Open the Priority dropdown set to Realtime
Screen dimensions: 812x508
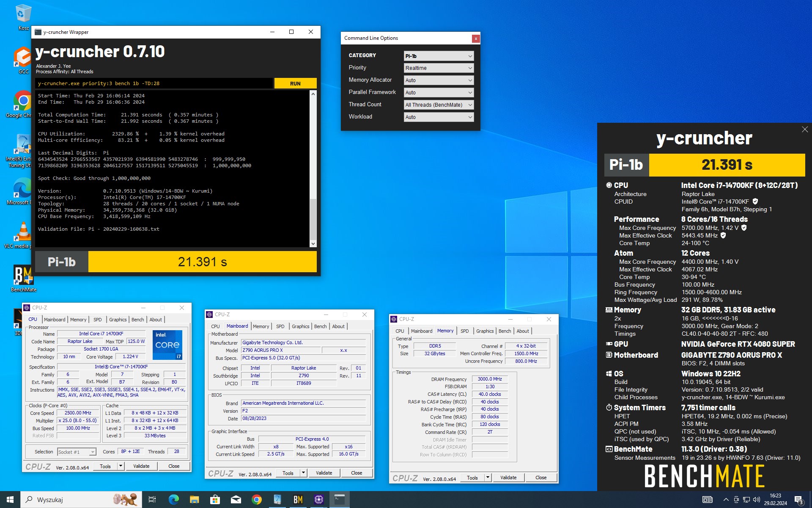[x=439, y=68]
